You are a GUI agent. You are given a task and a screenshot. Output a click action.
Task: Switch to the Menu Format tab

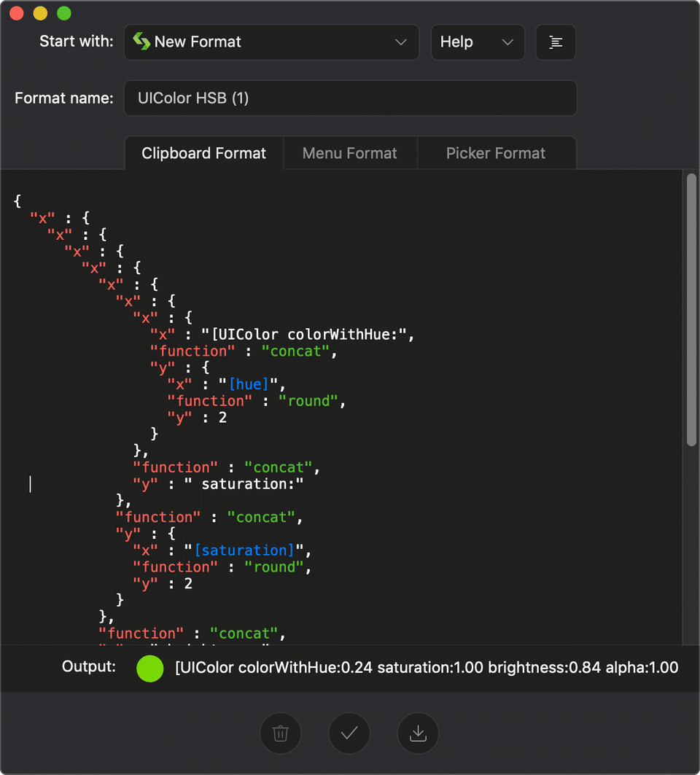[x=350, y=153]
